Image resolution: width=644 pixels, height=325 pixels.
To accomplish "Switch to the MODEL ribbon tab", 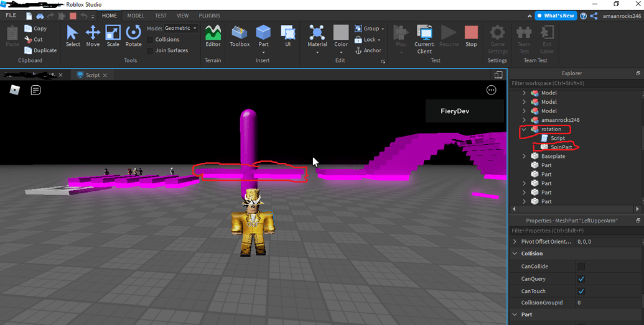I will pyautogui.click(x=136, y=16).
